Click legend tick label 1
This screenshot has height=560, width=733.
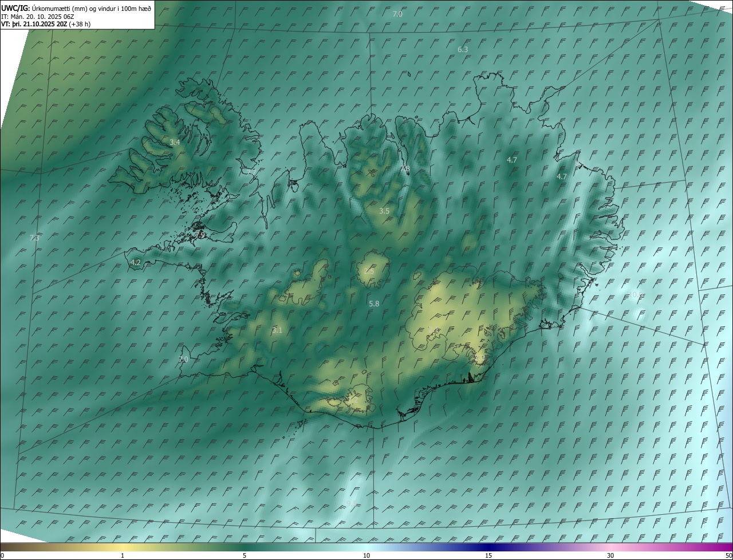pos(123,555)
